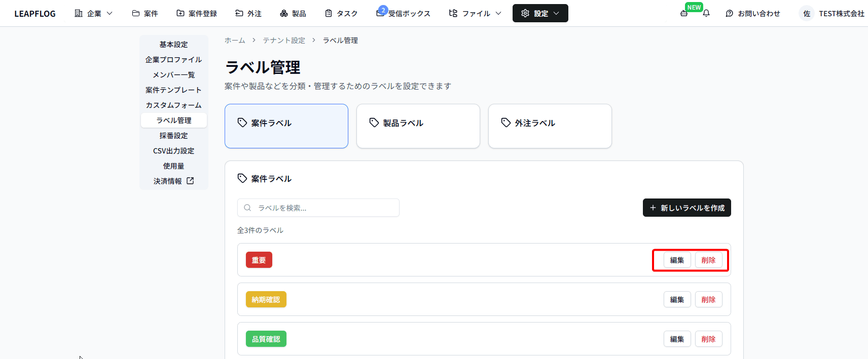868x359 pixels.
Task: Go to the 案件 page
Action: coord(145,13)
